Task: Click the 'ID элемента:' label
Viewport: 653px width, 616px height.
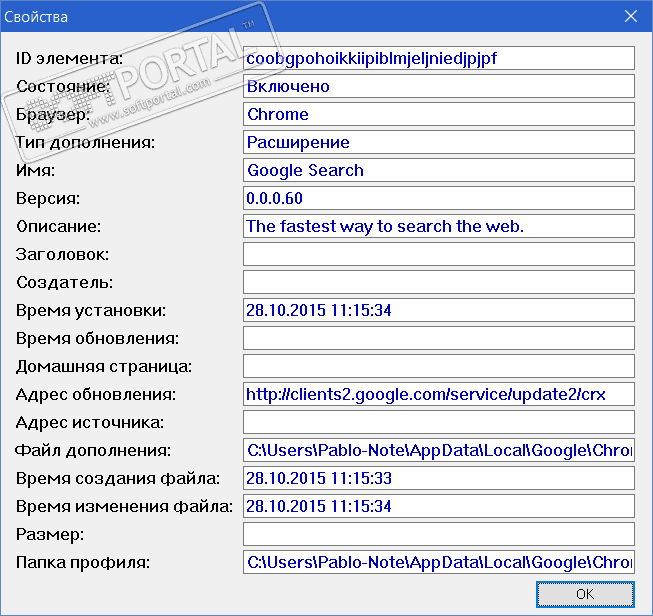Action: 69,58
